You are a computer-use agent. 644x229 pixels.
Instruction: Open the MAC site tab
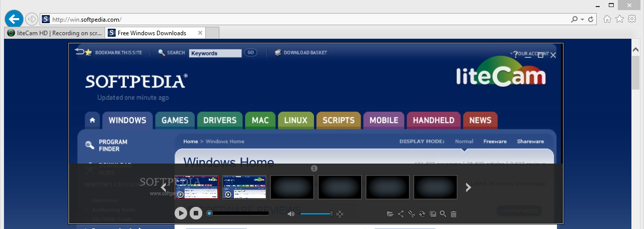click(260, 120)
